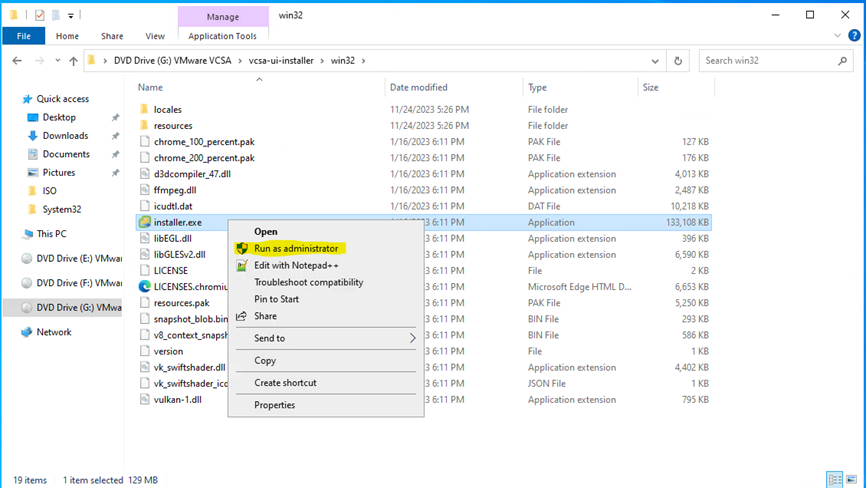Sort files by Date modified column
The width and height of the screenshot is (866, 488).
(x=419, y=87)
